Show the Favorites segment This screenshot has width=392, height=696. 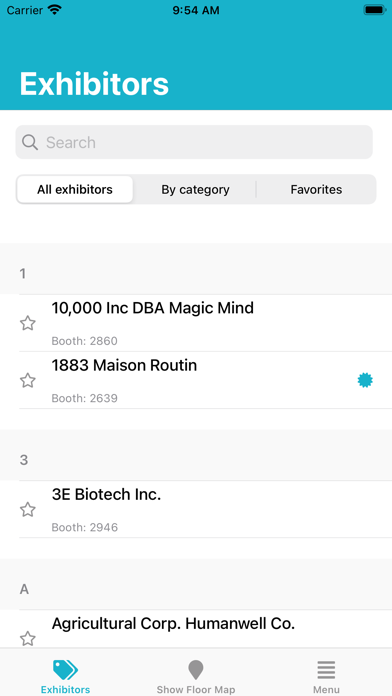pyautogui.click(x=316, y=190)
